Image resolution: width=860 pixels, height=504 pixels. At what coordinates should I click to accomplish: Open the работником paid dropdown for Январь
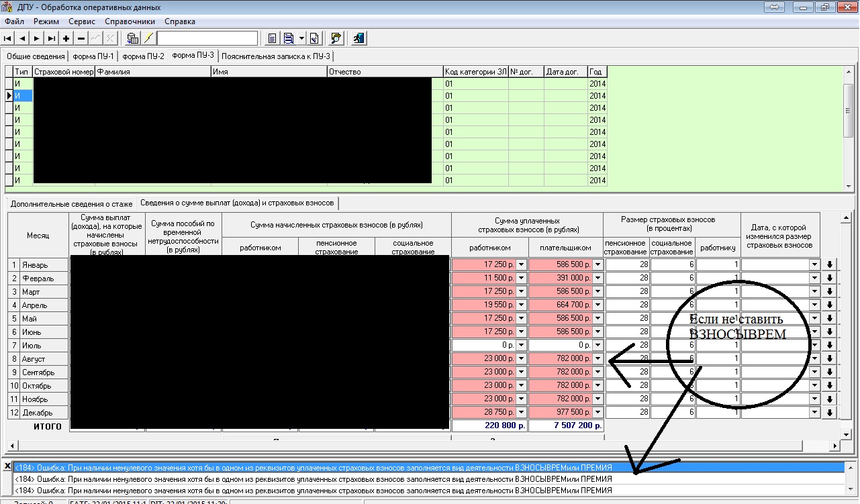coord(521,264)
